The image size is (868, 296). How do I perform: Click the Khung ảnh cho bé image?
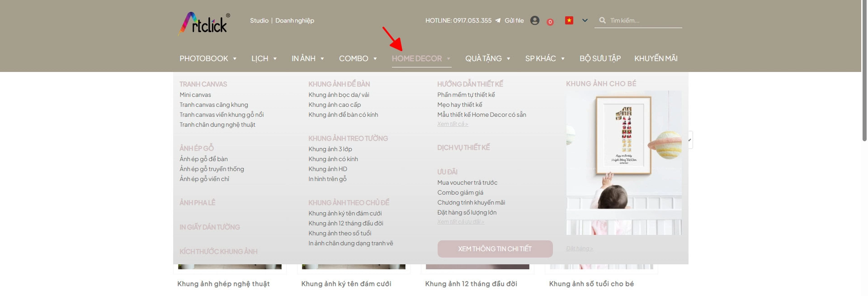pos(624,162)
